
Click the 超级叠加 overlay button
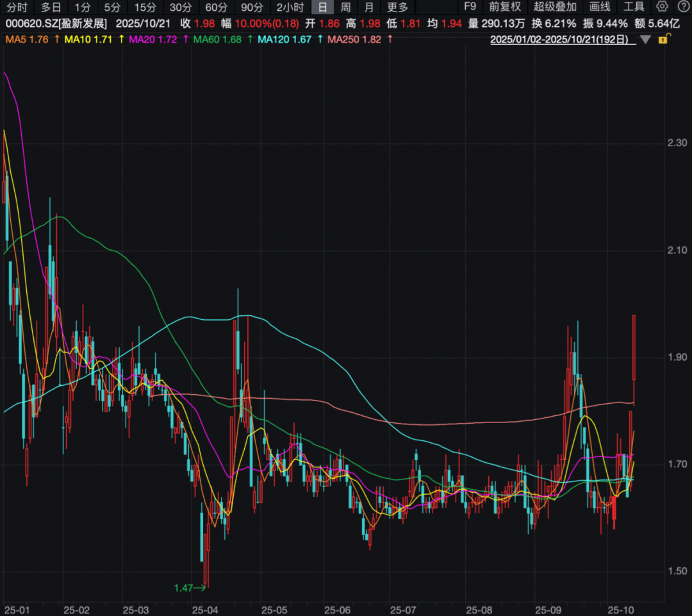click(555, 8)
